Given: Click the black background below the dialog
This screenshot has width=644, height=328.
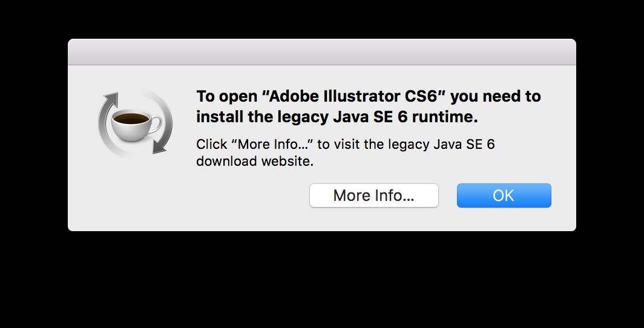Looking at the screenshot, I should (322, 280).
